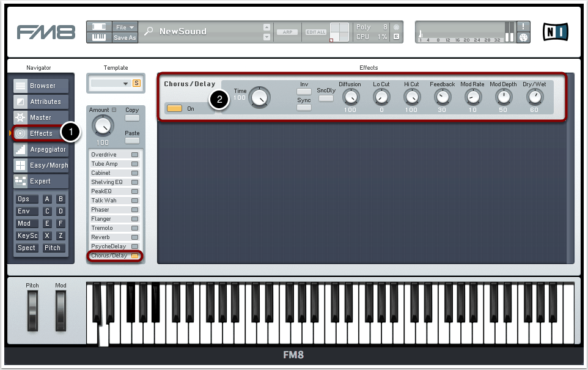This screenshot has width=588, height=370.
Task: Open the Browser page in Navigator
Action: pos(41,86)
